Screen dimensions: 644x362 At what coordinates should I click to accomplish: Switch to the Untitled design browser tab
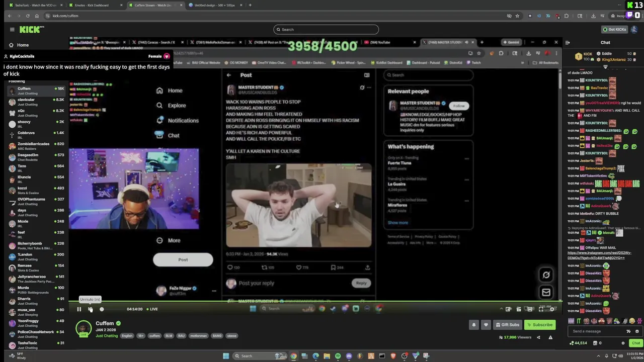coord(214,5)
